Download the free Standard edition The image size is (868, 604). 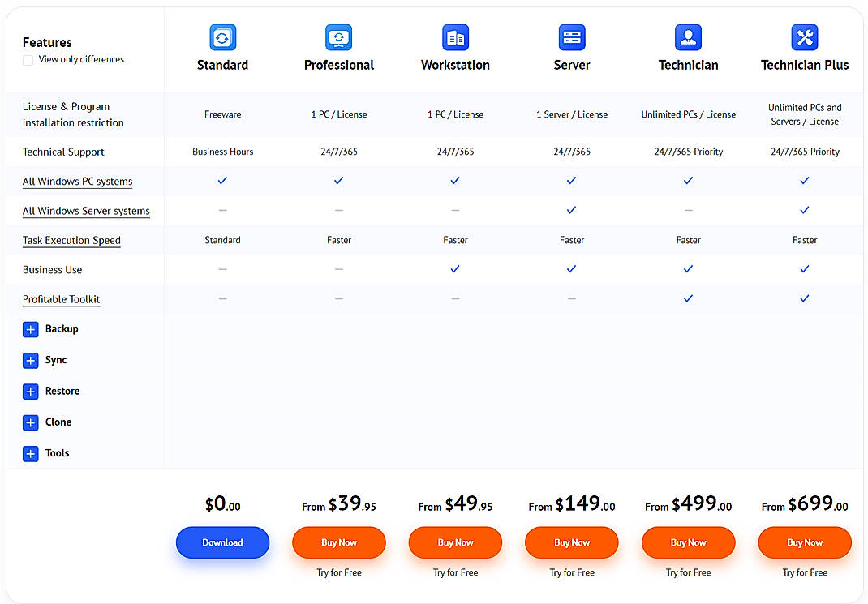click(x=222, y=542)
